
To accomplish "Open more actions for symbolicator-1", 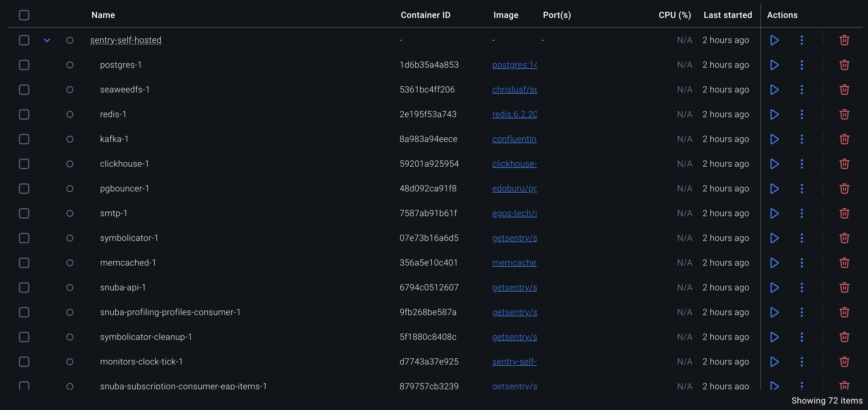I will (802, 238).
